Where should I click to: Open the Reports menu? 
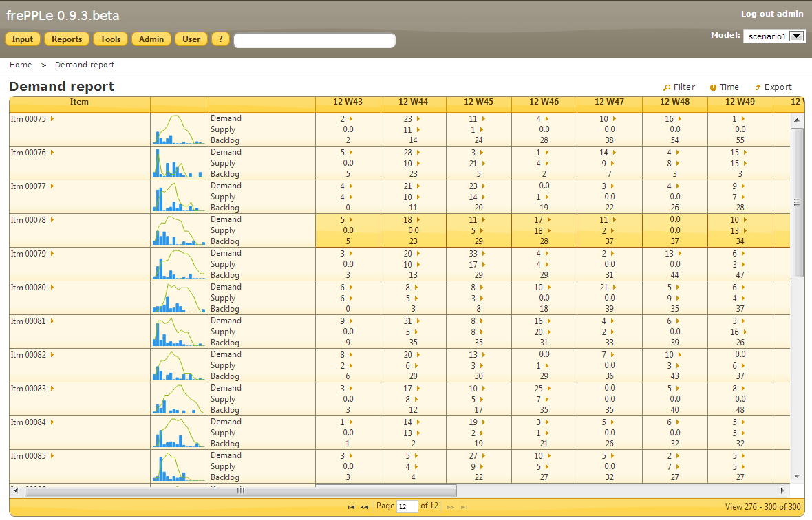click(67, 39)
